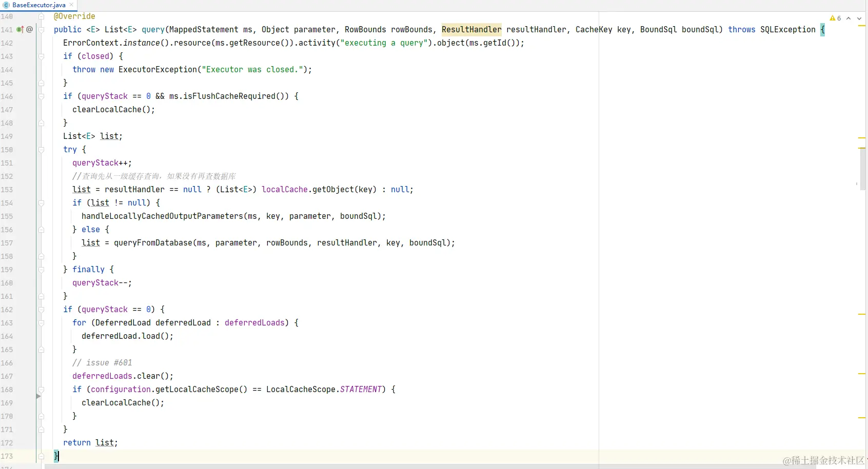Click MappedStatement in the query signature
The height and width of the screenshot is (469, 868).
click(x=204, y=30)
